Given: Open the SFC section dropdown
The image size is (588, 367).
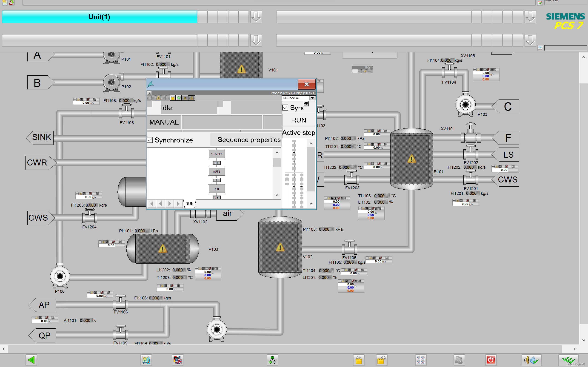Looking at the screenshot, I should pos(312,98).
